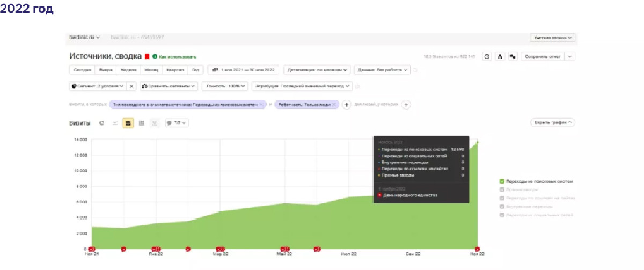This screenshot has width=644, height=270.
Task: Open the Сегмент: 2 условия dropdown
Action: point(98,86)
